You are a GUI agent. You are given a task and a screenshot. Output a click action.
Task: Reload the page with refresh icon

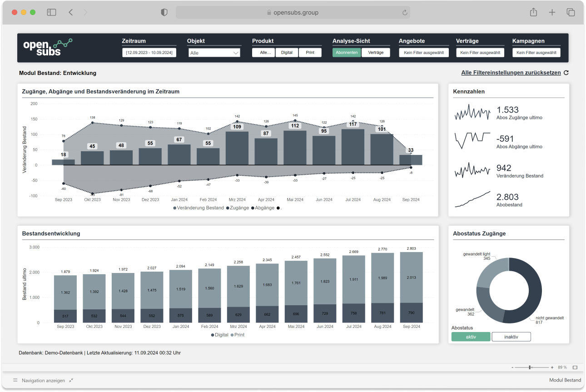(404, 13)
